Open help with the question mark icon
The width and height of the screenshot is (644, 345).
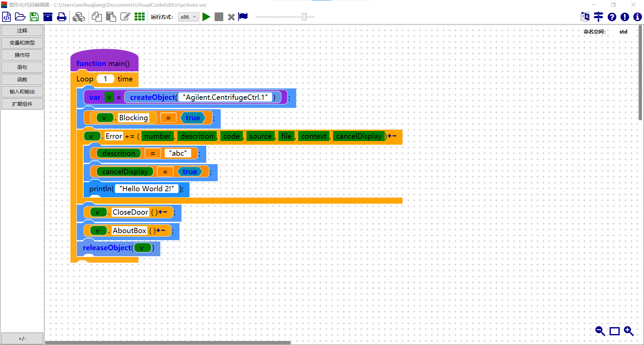(x=612, y=17)
